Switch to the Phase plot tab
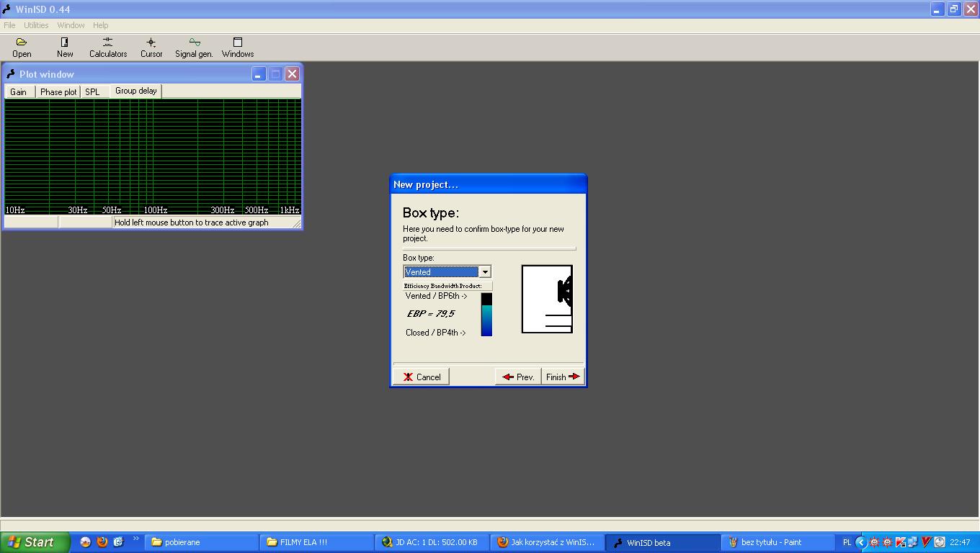This screenshot has width=980, height=553. (x=58, y=92)
